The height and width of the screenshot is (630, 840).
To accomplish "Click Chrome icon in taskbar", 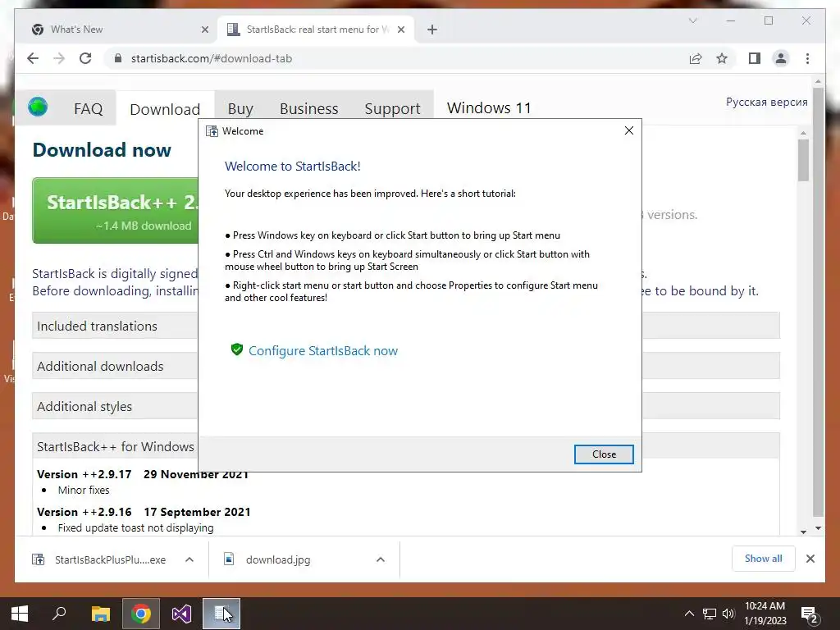I will [x=141, y=614].
